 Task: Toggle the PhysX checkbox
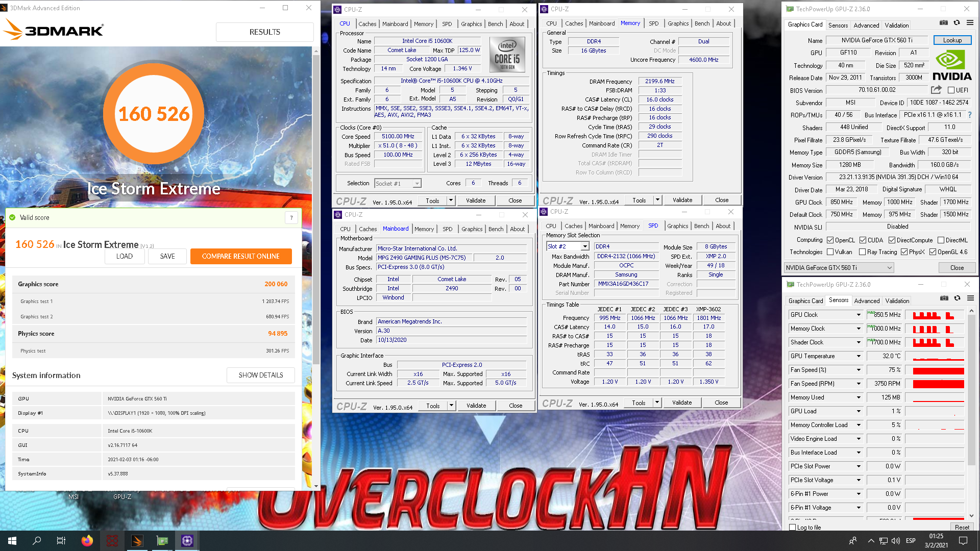(x=904, y=252)
